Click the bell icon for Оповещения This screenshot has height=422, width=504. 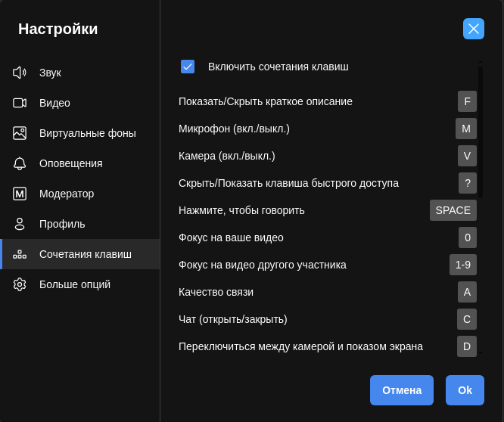(x=20, y=163)
